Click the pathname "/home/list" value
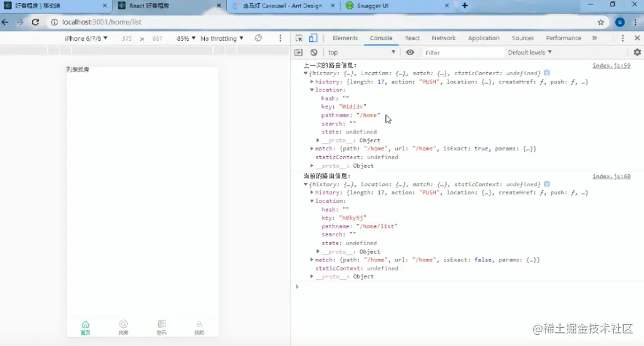The width and height of the screenshot is (644, 346). (377, 226)
